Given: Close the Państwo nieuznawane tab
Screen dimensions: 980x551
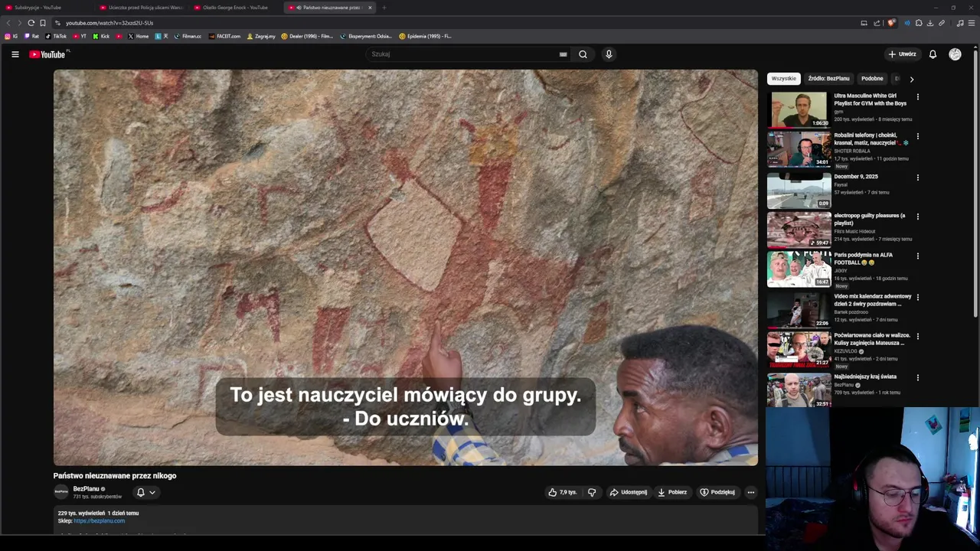Looking at the screenshot, I should [x=370, y=8].
